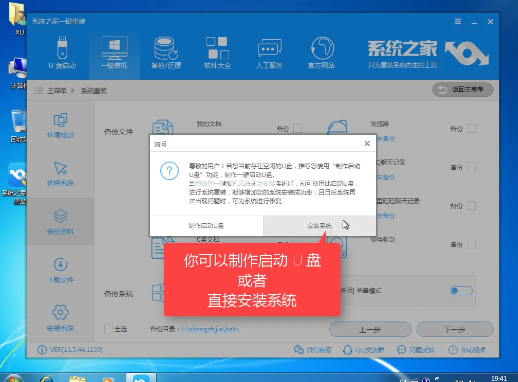Click the taskbar clock showing 19:41

click(499, 378)
